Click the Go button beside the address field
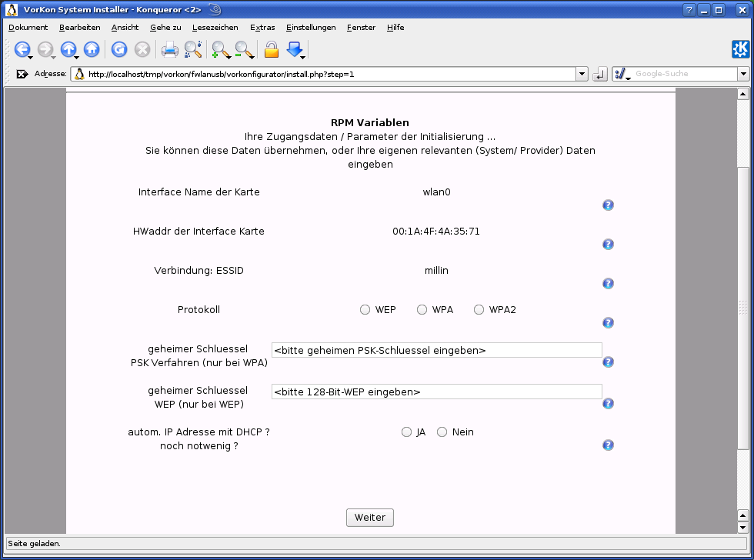 599,74
